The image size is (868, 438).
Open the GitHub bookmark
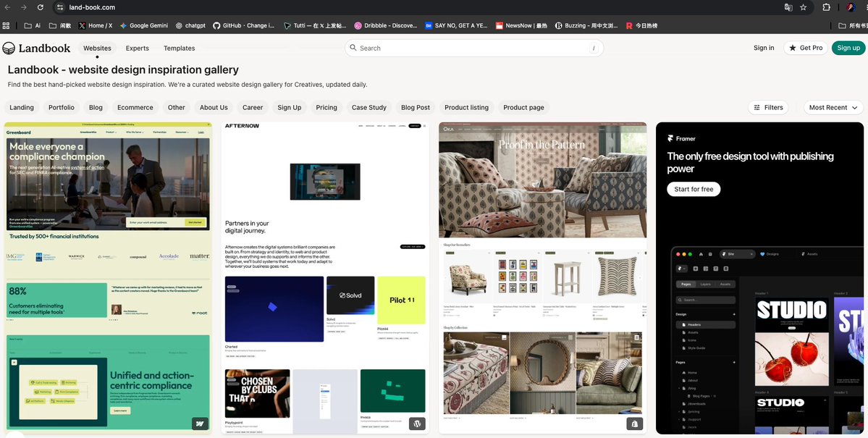tap(243, 25)
